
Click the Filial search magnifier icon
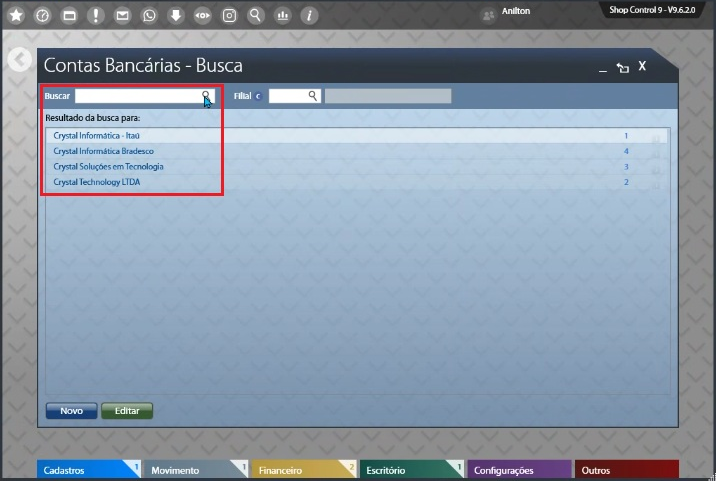pyautogui.click(x=313, y=96)
